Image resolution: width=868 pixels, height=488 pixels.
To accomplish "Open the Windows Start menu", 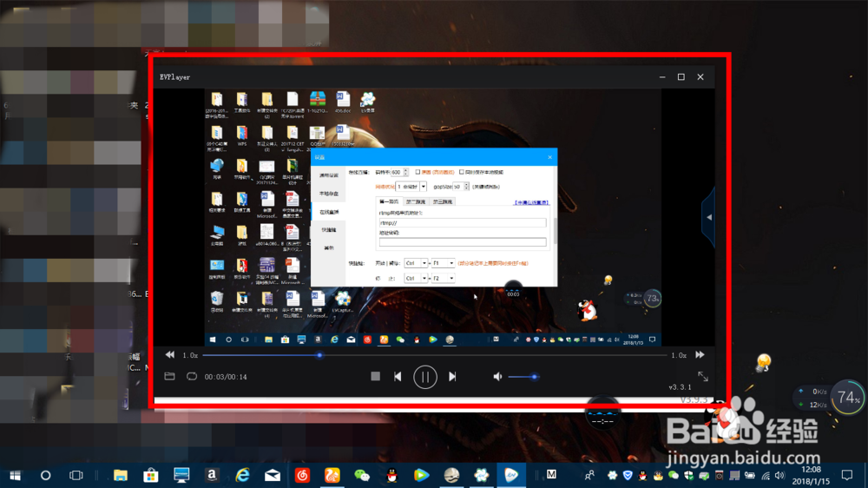I will point(15,475).
